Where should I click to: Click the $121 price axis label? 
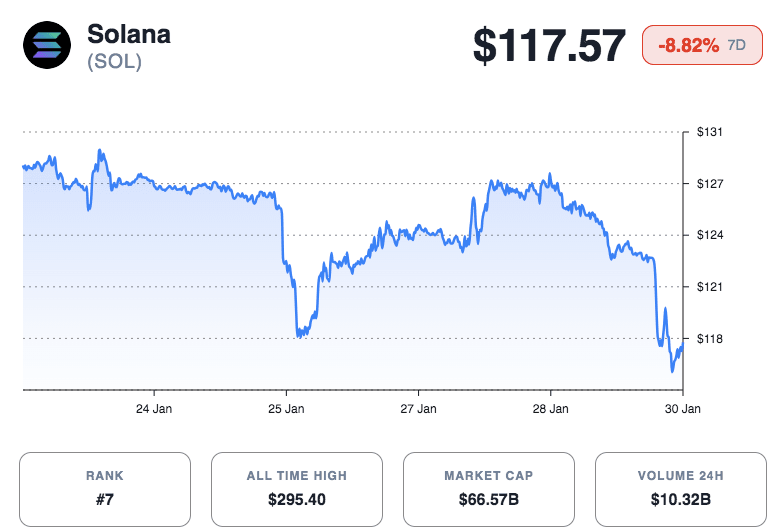pos(709,287)
